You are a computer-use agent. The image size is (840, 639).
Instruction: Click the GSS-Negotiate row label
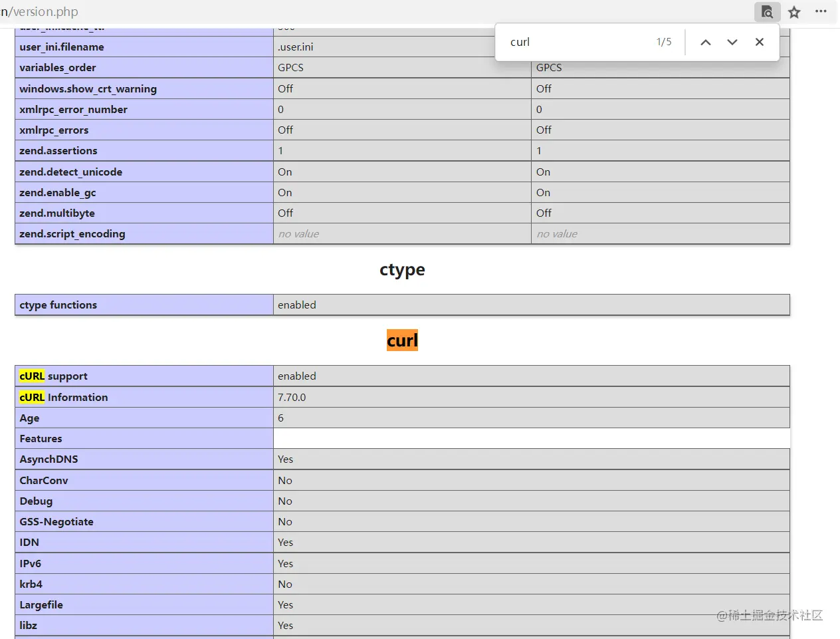pyautogui.click(x=56, y=521)
